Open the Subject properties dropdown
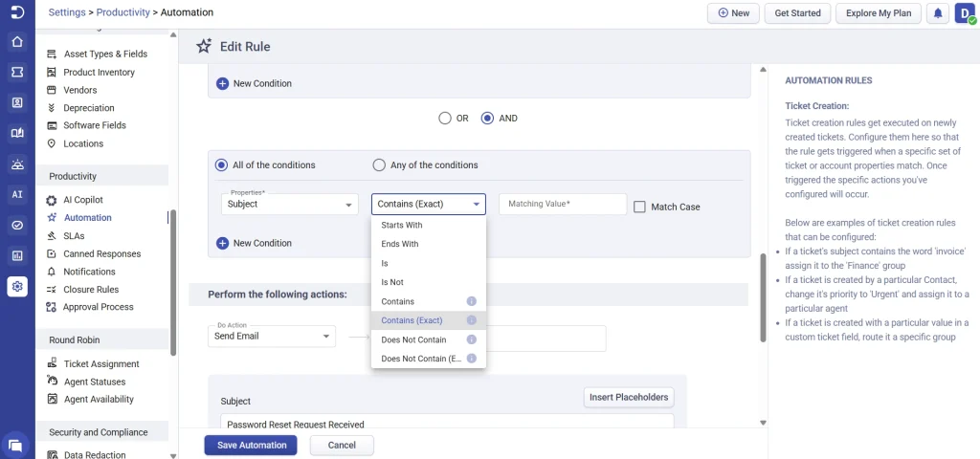980x459 pixels. (x=289, y=205)
